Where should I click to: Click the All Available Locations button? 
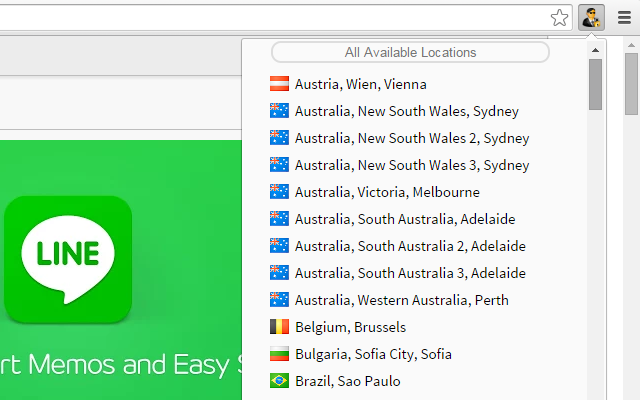410,52
